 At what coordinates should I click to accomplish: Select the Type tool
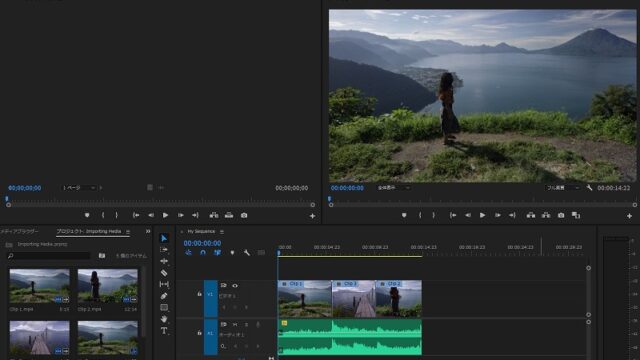164,331
